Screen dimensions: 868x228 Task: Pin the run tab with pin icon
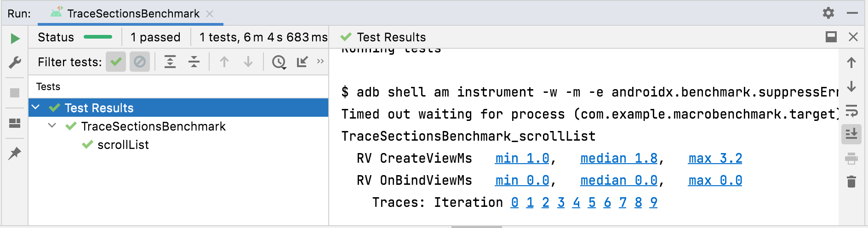pos(15,153)
